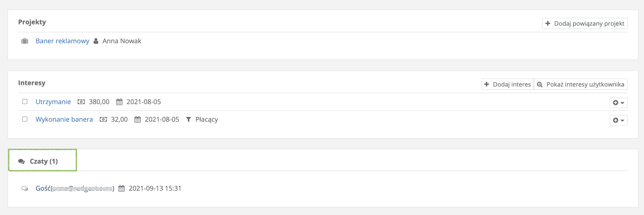This screenshot has width=644, height=215.
Task: Open the plus dropdown for Wykonanie banera
Action: (618, 120)
